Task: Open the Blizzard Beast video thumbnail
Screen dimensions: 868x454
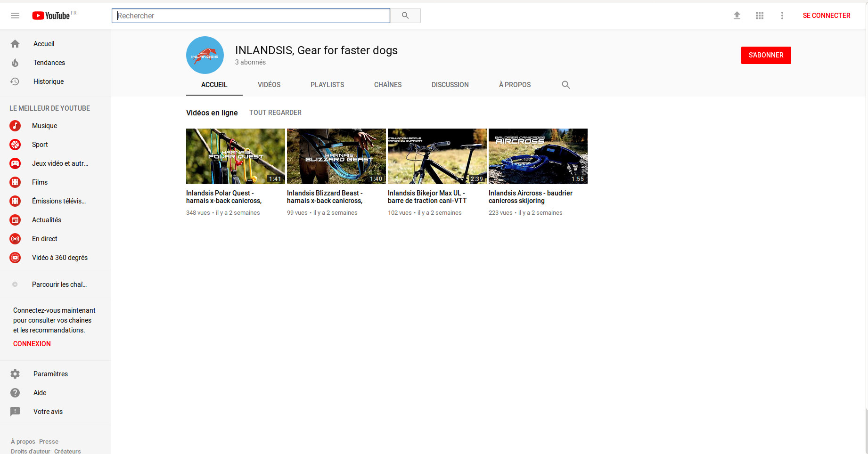Action: coord(336,156)
